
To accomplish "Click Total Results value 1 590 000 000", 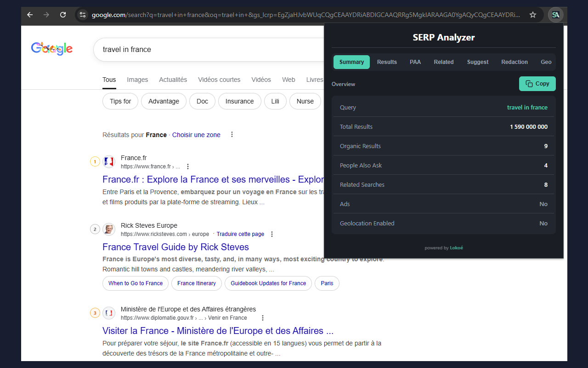I will (529, 126).
